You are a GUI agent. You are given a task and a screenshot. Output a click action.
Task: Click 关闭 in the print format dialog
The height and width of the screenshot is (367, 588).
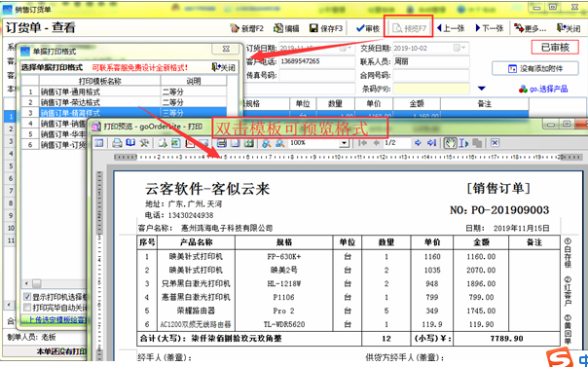point(224,67)
